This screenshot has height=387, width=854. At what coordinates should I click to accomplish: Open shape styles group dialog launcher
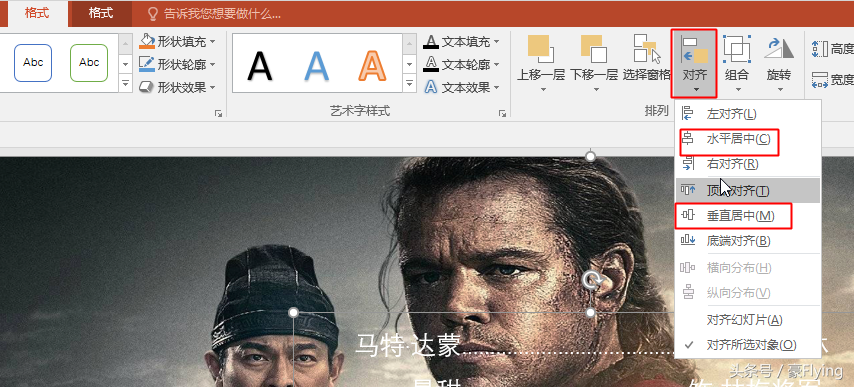(218, 113)
